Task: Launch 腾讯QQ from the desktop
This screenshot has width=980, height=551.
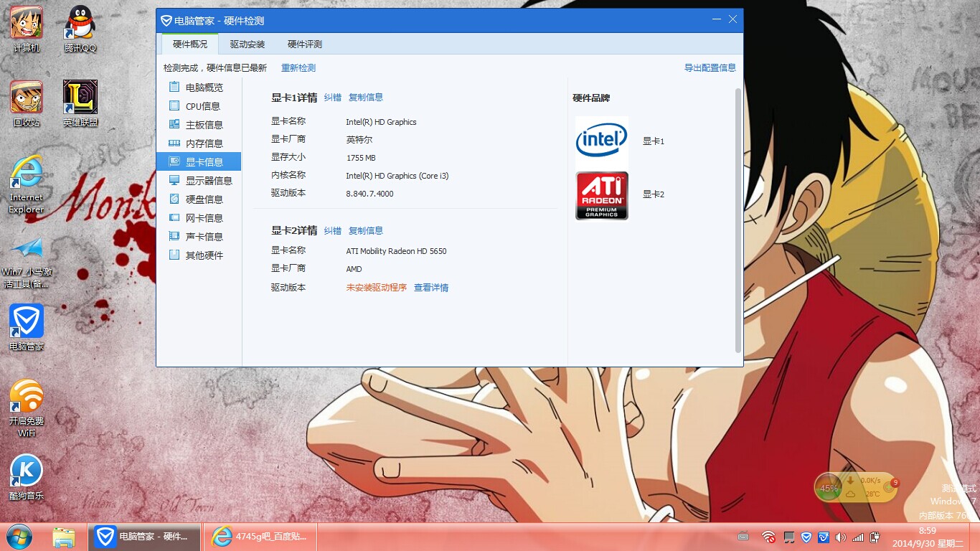Action: (80, 29)
